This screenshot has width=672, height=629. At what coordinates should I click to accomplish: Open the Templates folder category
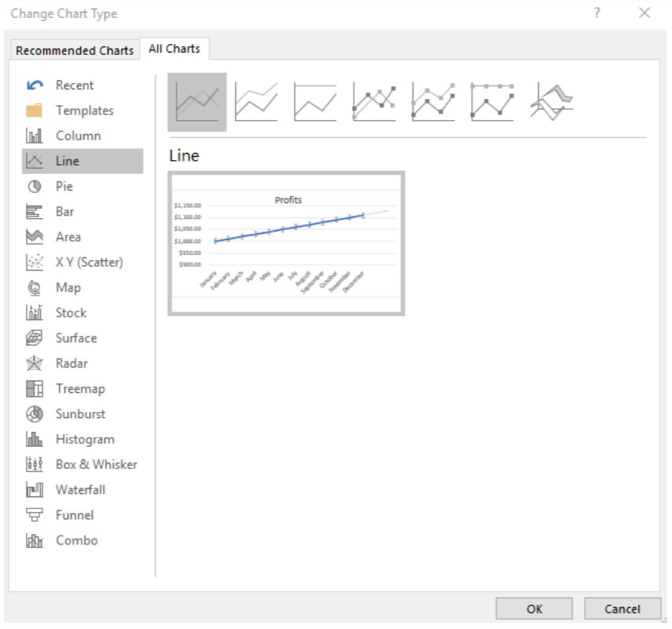pos(84,111)
